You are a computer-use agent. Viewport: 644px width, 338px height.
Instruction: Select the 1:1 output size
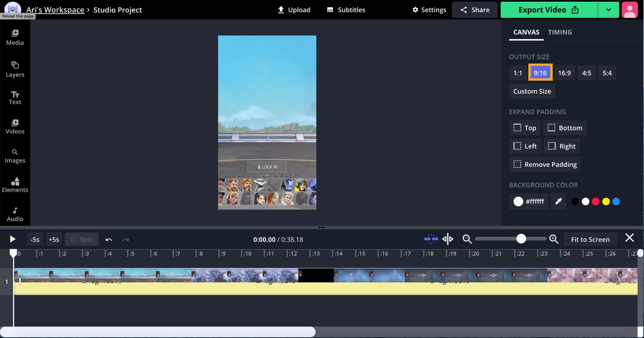coord(518,73)
